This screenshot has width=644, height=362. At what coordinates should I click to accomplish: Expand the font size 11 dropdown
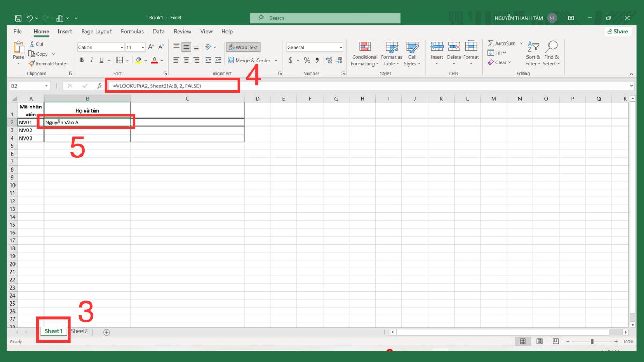(x=143, y=48)
